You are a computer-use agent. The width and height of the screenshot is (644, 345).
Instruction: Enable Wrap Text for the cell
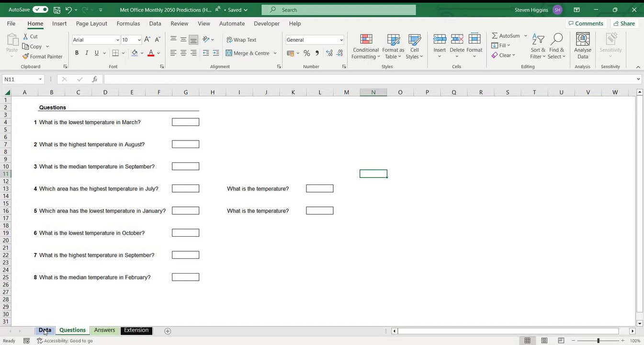point(241,40)
